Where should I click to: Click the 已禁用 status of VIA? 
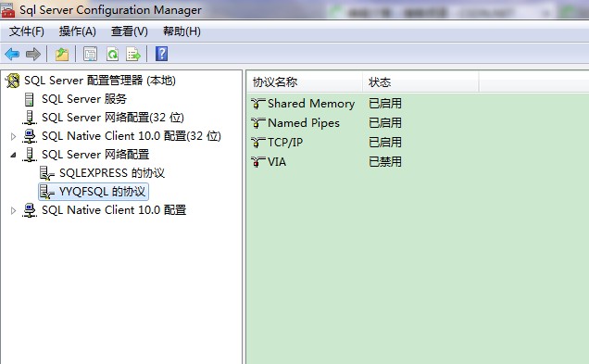385,162
